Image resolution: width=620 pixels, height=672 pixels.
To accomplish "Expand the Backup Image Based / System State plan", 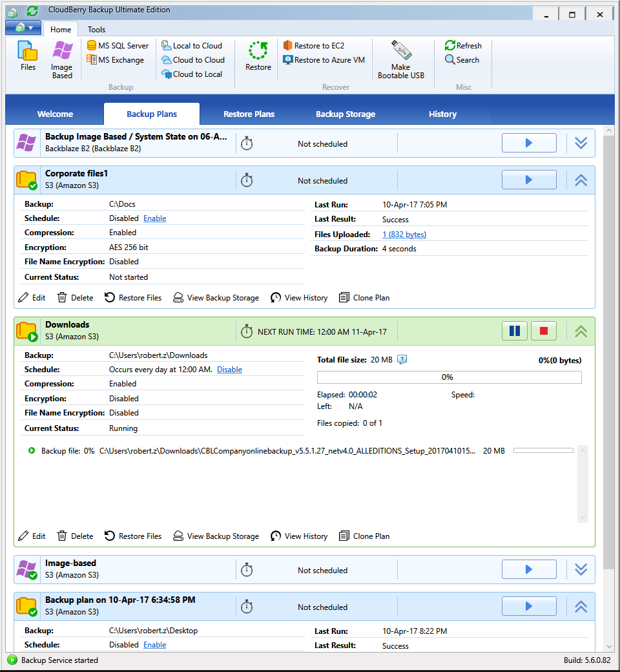I will [x=581, y=143].
